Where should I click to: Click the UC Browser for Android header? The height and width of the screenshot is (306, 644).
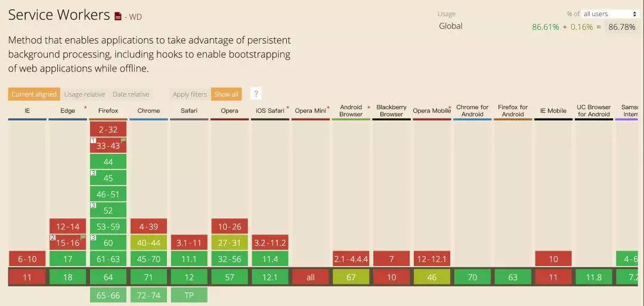[593, 110]
